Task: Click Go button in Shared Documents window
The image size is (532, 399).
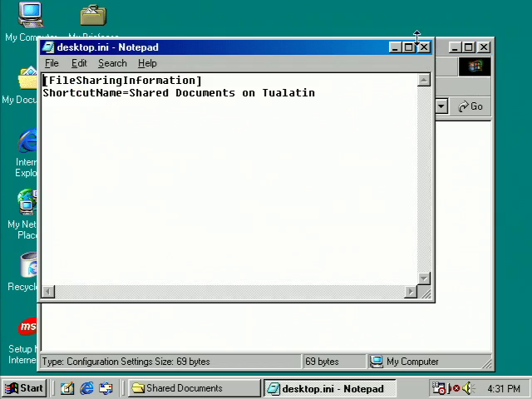Action: (471, 106)
